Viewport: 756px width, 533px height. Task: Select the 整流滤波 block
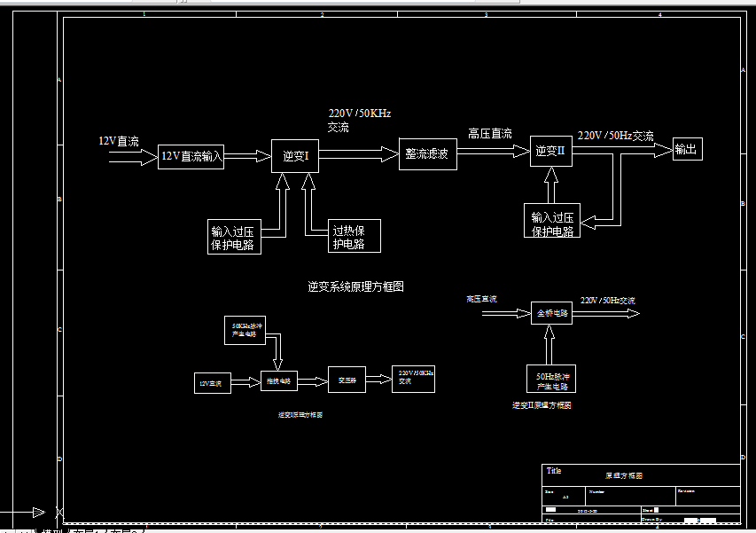tap(428, 154)
